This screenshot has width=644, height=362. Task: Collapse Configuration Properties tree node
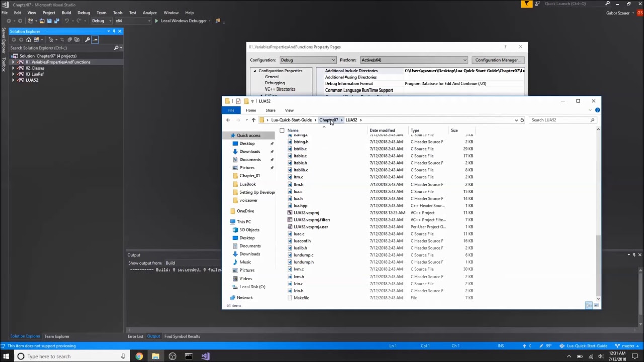[255, 71]
